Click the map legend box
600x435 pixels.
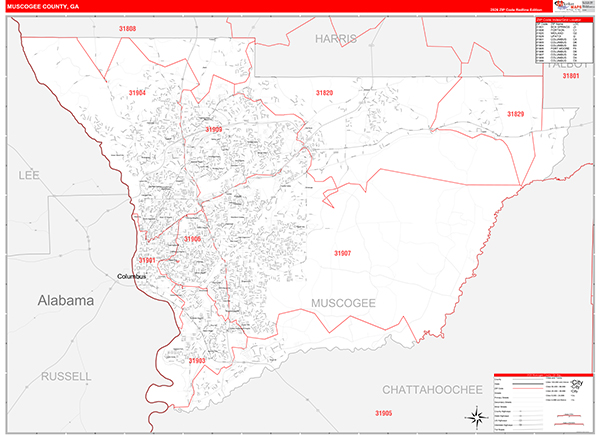543,401
